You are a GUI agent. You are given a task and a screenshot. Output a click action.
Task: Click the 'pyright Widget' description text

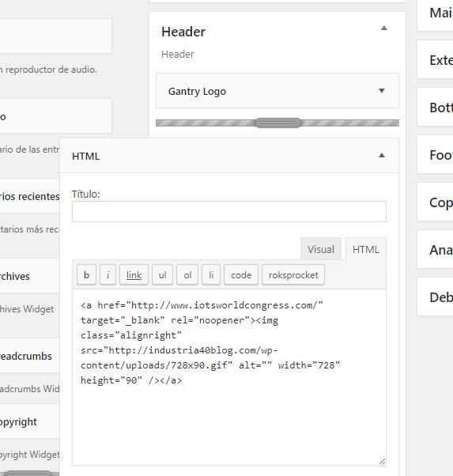[30, 455]
